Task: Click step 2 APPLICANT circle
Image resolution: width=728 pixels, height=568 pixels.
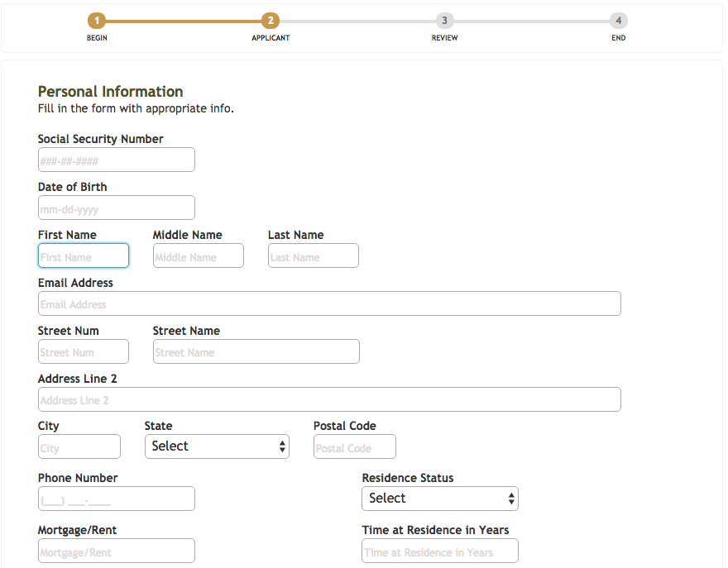Action: click(x=271, y=21)
